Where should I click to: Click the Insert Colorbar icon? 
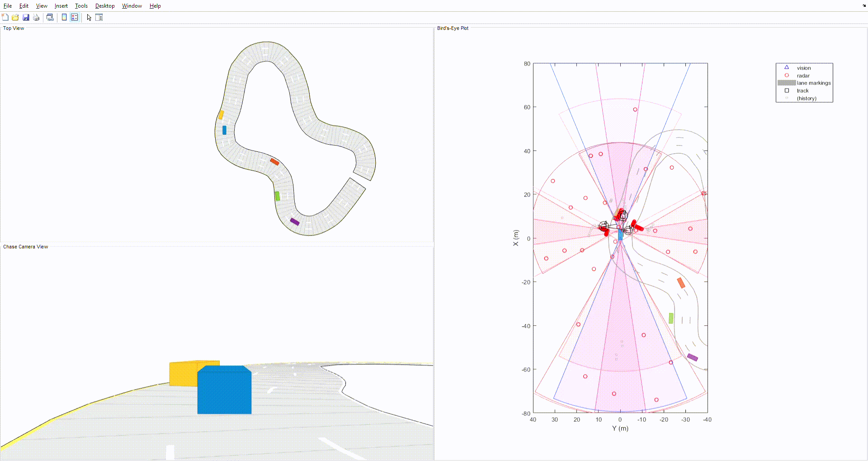point(64,17)
